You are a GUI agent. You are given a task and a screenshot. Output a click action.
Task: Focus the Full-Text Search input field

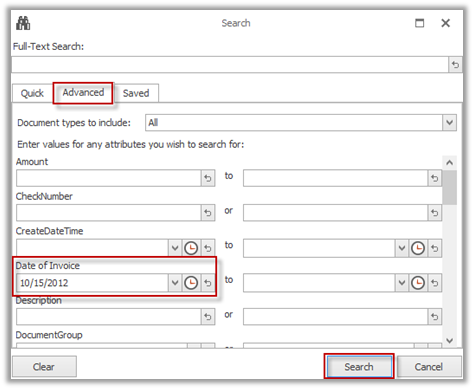(230, 65)
